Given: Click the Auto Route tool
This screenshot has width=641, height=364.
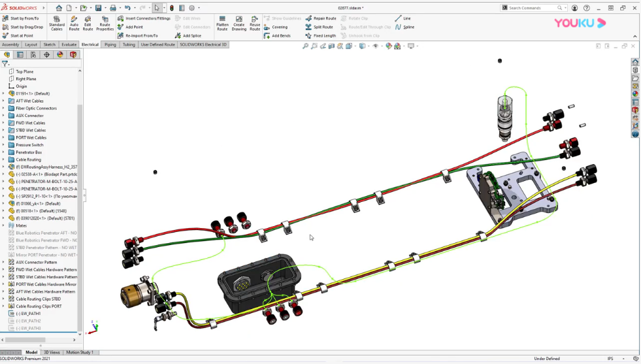Looking at the screenshot, I should click(74, 23).
